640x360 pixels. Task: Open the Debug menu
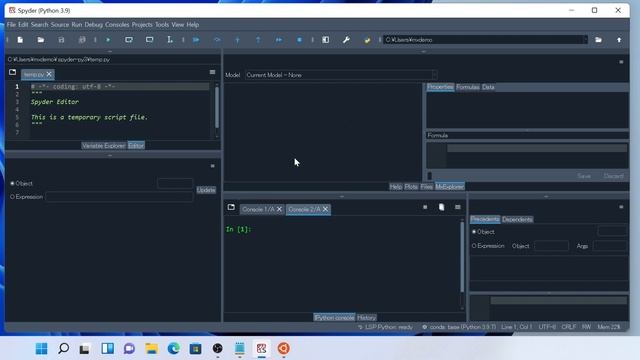pyautogui.click(x=93, y=25)
